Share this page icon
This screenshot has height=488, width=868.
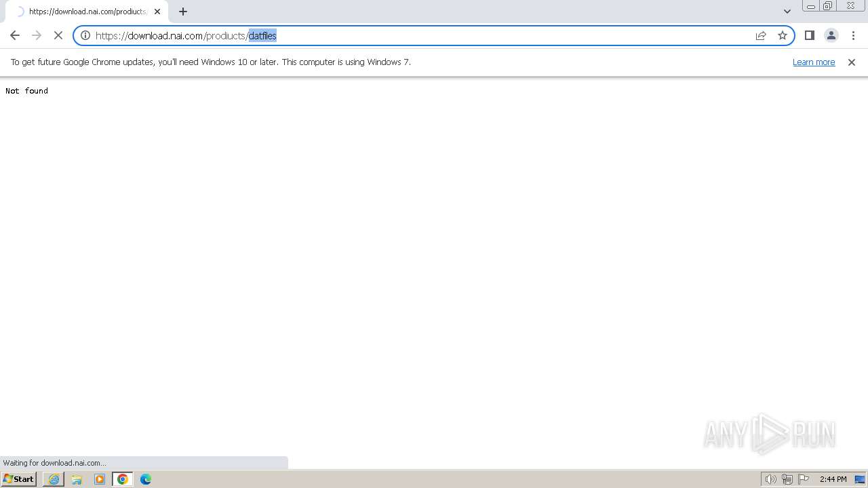pos(761,35)
